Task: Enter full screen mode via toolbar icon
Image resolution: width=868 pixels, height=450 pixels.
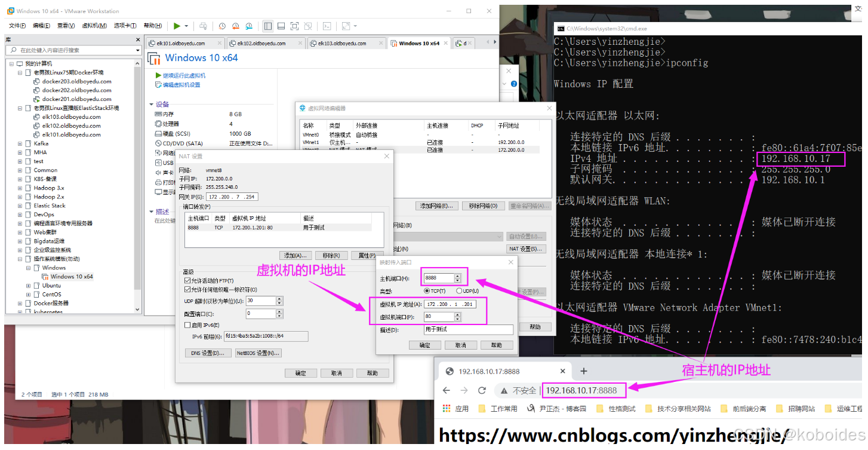Action: [x=294, y=26]
